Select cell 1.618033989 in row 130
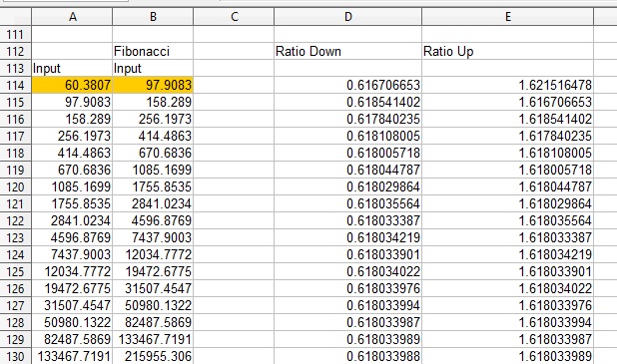The width and height of the screenshot is (617, 364). pos(507,356)
